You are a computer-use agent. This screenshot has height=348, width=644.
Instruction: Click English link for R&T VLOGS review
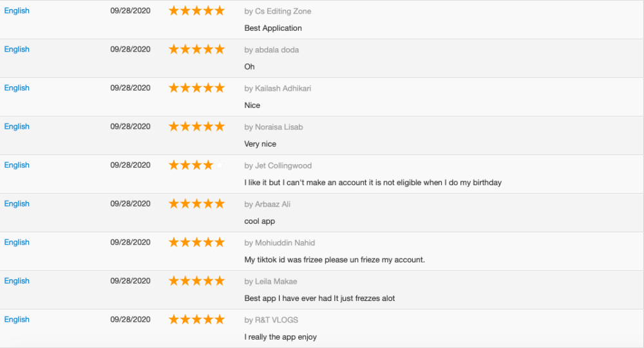point(17,320)
